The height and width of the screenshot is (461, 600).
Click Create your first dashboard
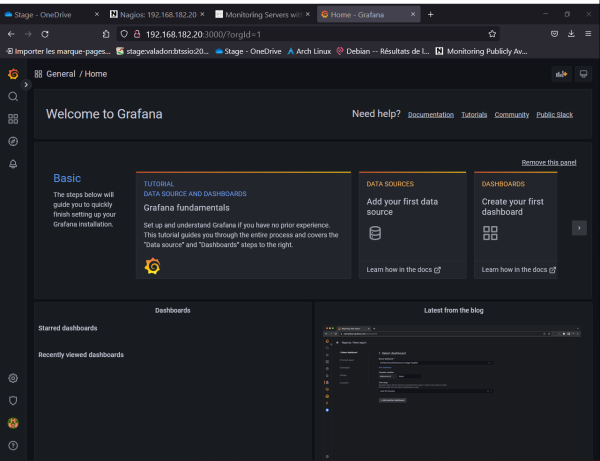click(x=512, y=207)
